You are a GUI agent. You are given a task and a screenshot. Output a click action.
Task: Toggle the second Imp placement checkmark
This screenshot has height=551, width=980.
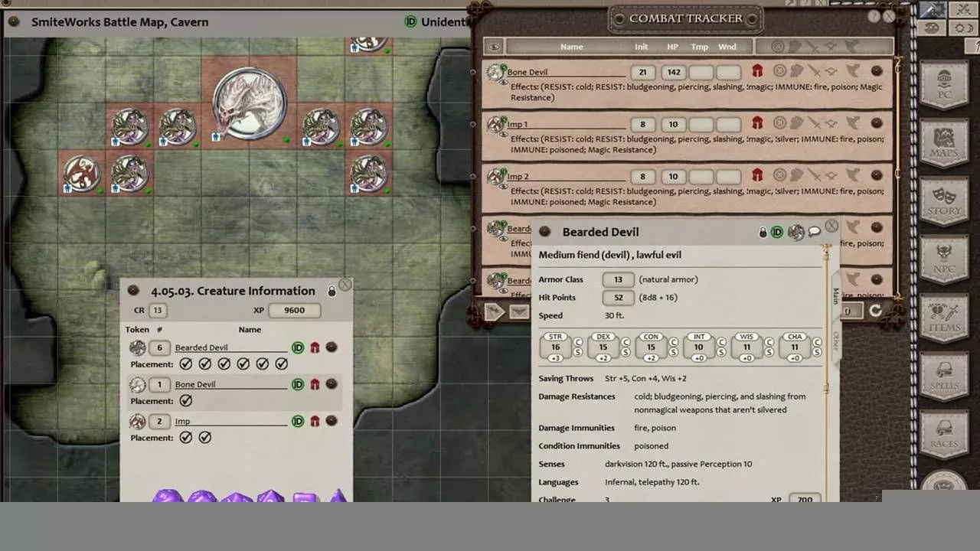(205, 438)
